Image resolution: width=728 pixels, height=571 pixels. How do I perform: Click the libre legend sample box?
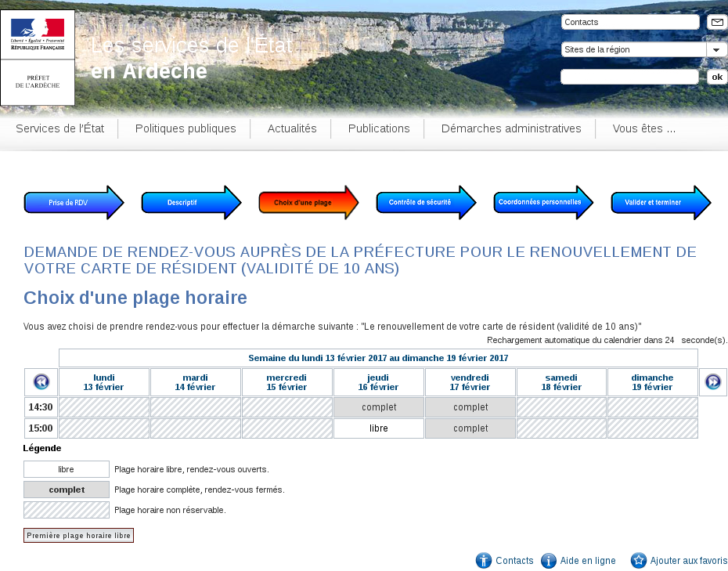pyautogui.click(x=67, y=469)
